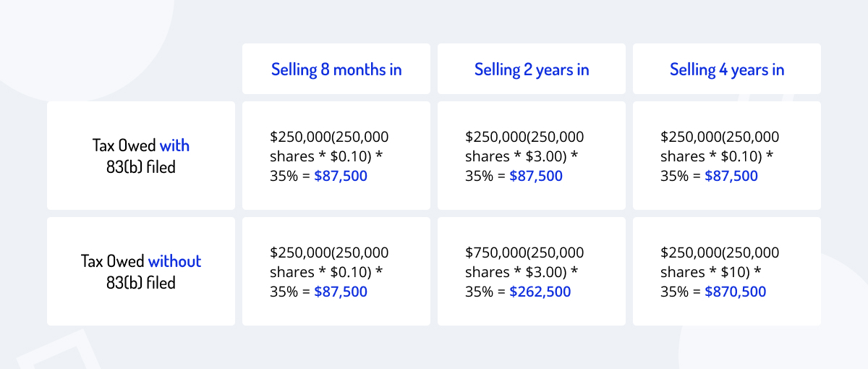Click $87,500 in without-83(b) 8 months cell
868x369 pixels.
(341, 292)
